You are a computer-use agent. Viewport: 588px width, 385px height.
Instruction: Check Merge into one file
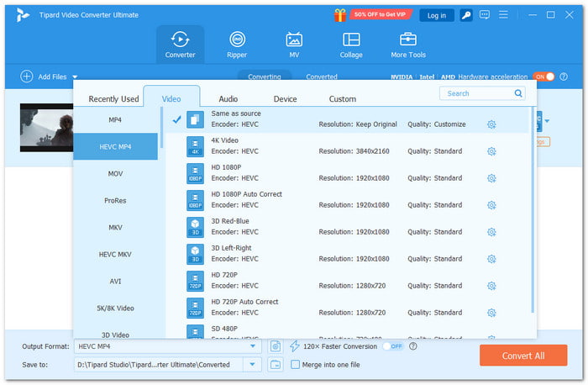(295, 364)
